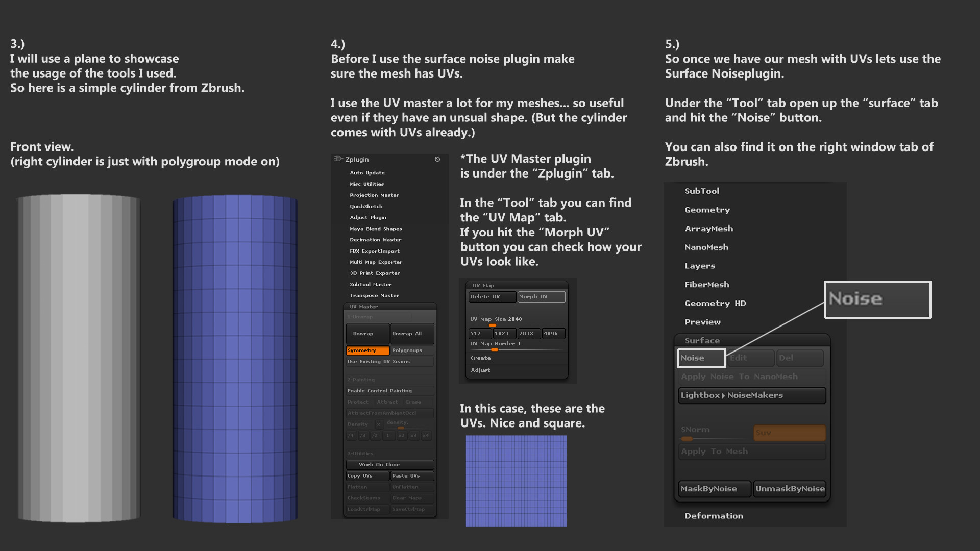This screenshot has width=980, height=551.
Task: Click the SubTool panel icon
Action: (x=703, y=191)
